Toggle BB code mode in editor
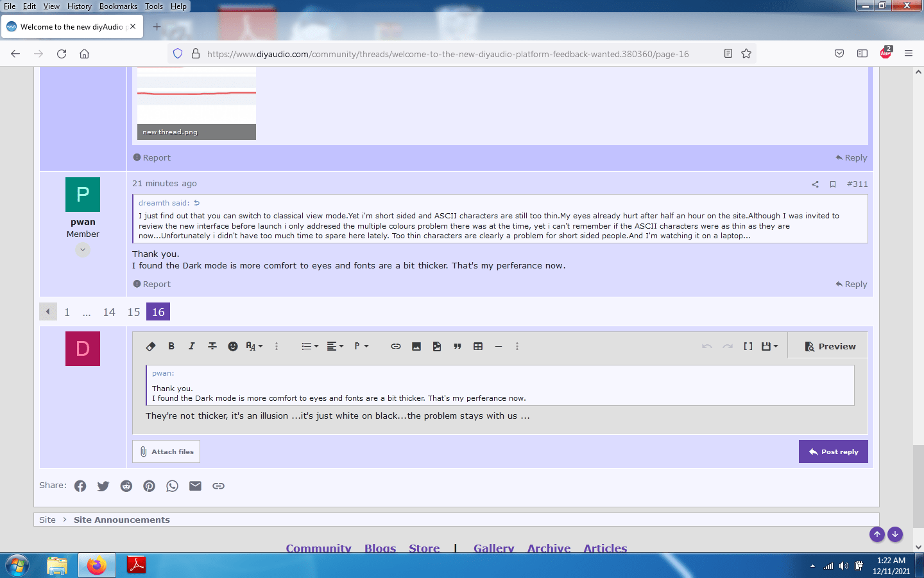The image size is (924, 578). pyautogui.click(x=748, y=346)
